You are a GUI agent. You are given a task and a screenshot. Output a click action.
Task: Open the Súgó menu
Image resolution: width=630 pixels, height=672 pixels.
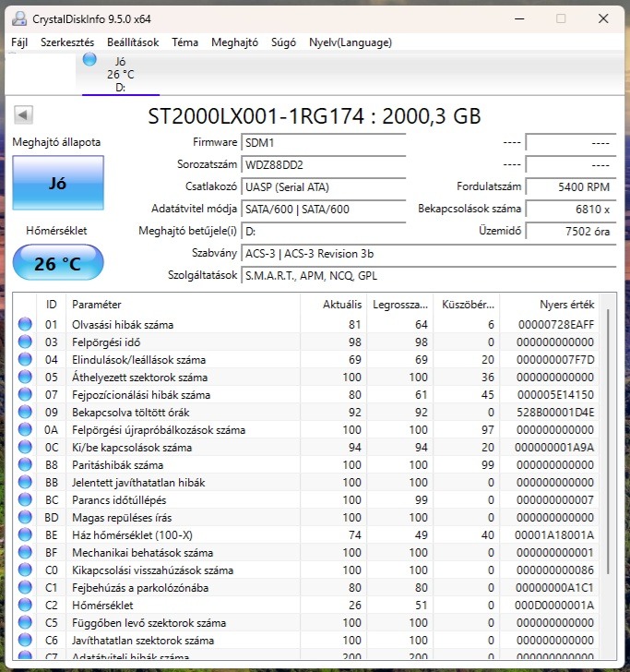(283, 42)
